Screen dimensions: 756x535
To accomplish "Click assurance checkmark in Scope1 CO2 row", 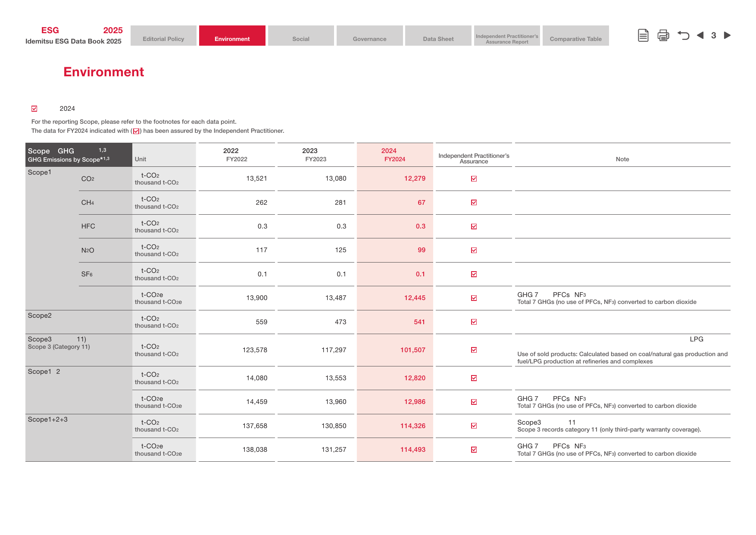I will [x=474, y=178].
